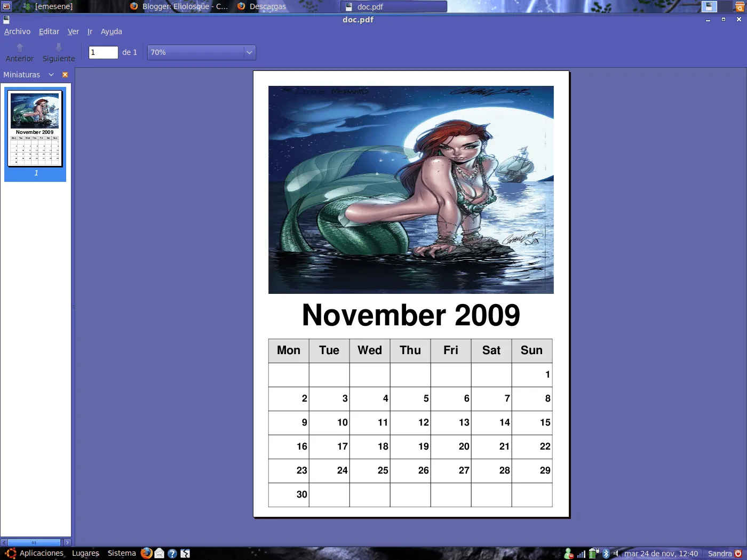Click the mermaid picture in the document

pos(411,190)
